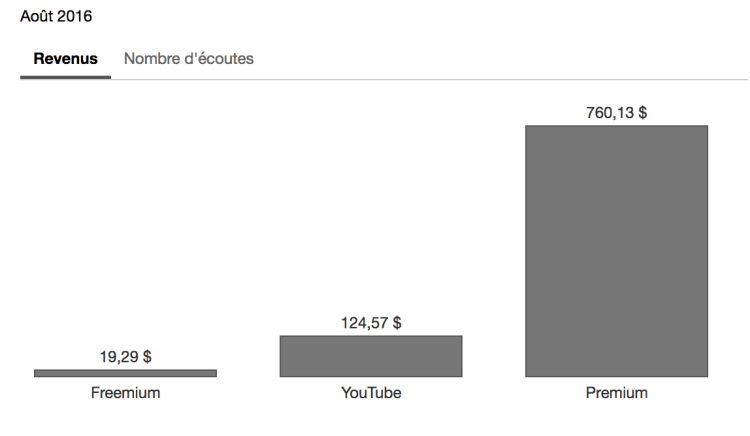Select the YouTube axis label
The width and height of the screenshot is (750, 436).
tap(370, 393)
